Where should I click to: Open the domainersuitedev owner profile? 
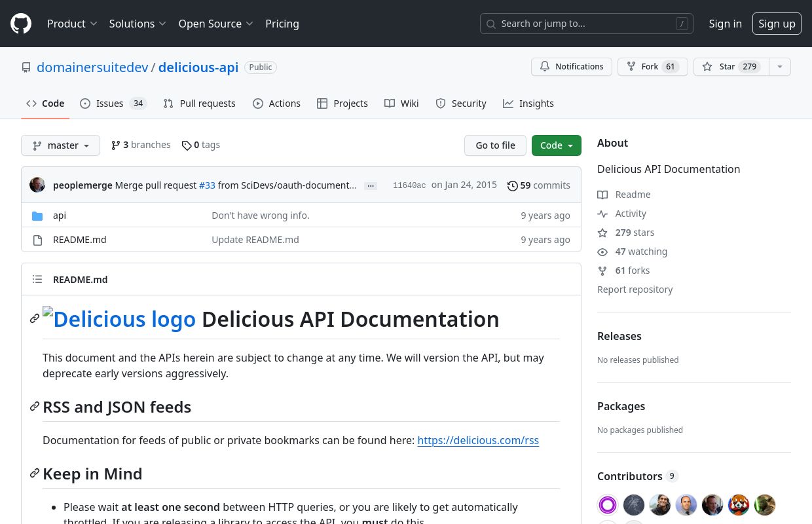(x=92, y=67)
